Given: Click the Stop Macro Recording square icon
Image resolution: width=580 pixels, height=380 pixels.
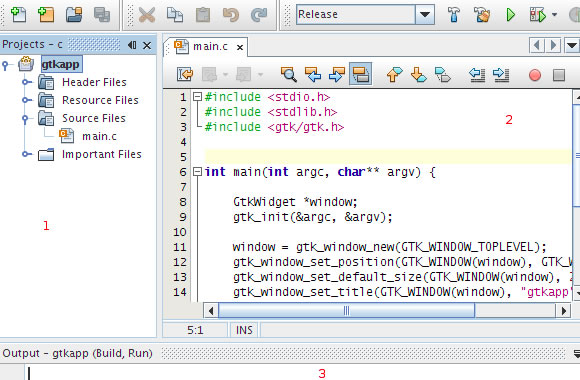Looking at the screenshot, I should [559, 75].
